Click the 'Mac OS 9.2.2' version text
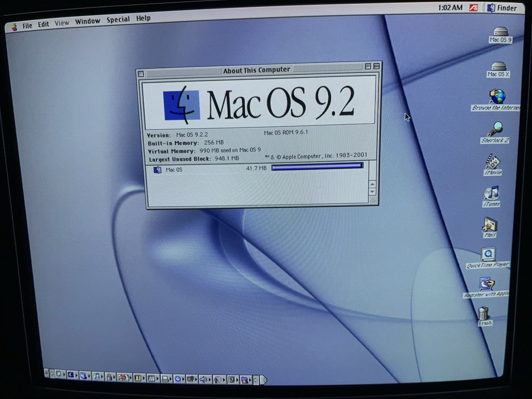532x399 pixels. coord(192,135)
